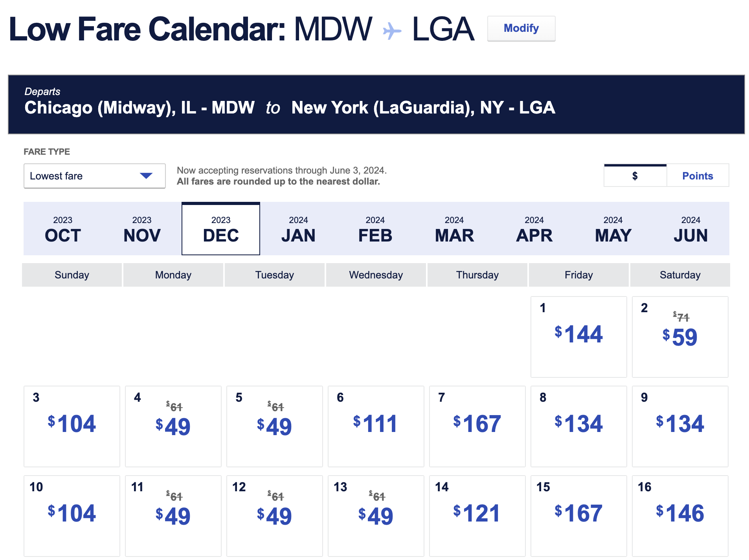Click the airplane icon between MDW and LGA
The height and width of the screenshot is (560, 749).
[x=392, y=31]
